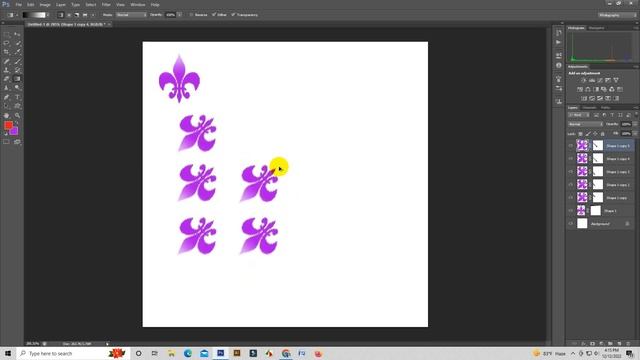640x360 pixels.
Task: Hide the Shape 1 copy 4 layer
Action: (x=571, y=159)
